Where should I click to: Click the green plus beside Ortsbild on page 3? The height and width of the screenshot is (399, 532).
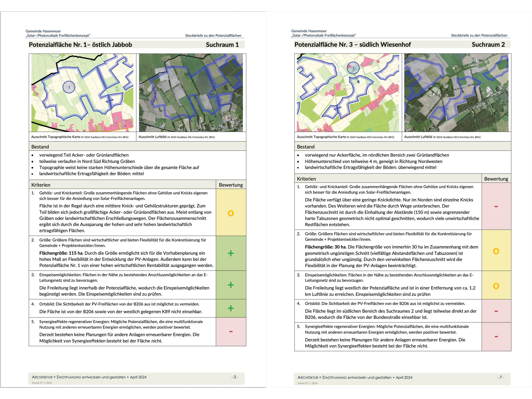(x=231, y=308)
